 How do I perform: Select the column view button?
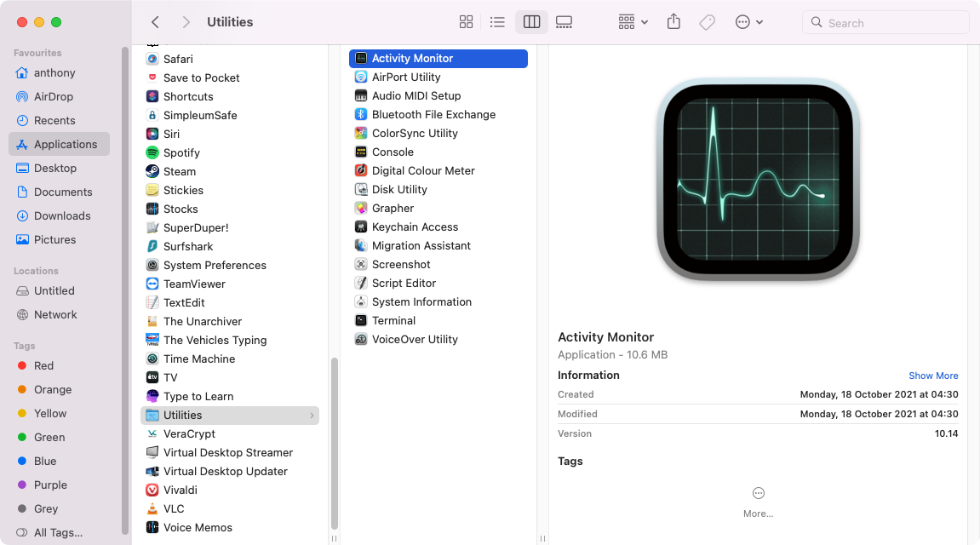532,22
